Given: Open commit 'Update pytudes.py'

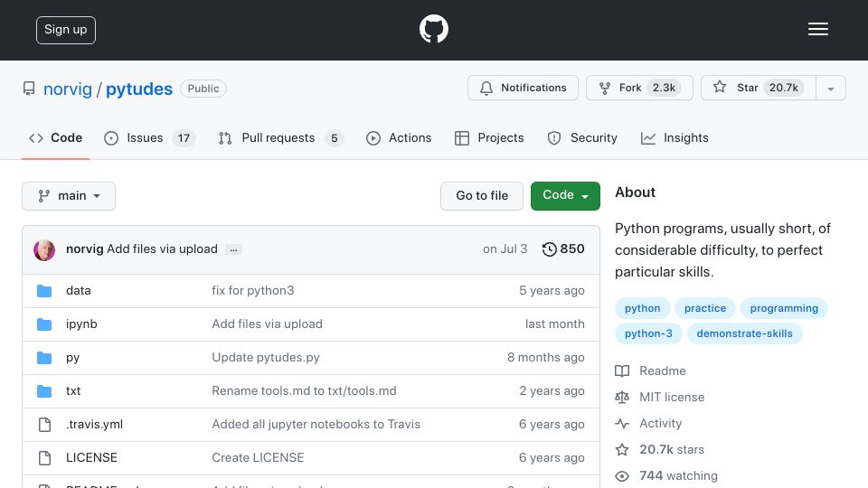Looking at the screenshot, I should 266,358.
